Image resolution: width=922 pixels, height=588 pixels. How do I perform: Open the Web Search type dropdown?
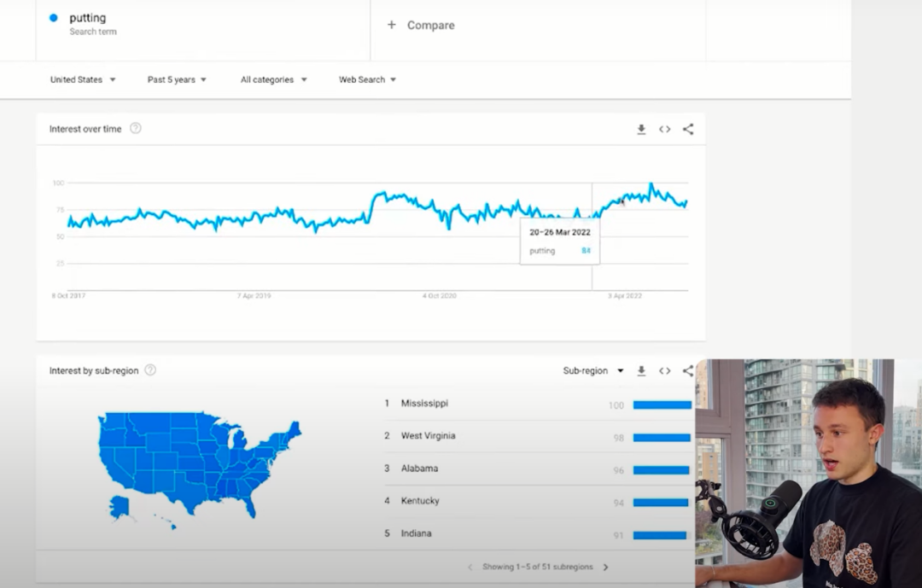click(x=367, y=79)
